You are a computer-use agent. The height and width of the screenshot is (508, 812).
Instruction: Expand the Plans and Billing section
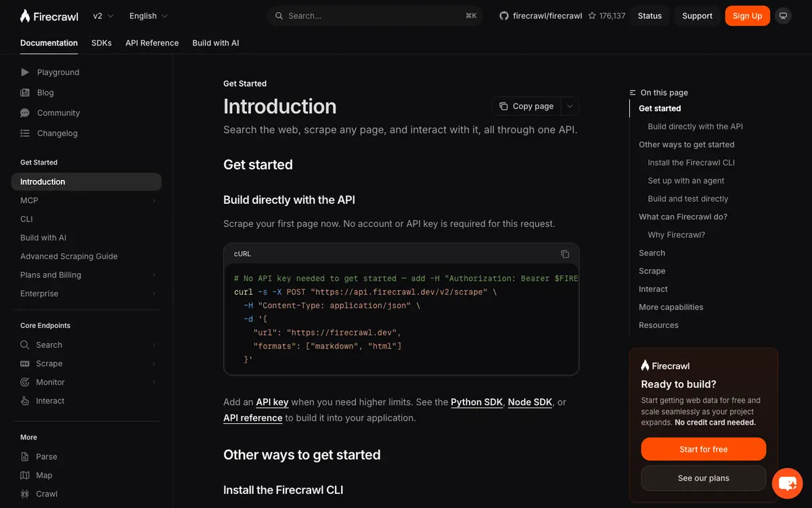[x=154, y=275]
